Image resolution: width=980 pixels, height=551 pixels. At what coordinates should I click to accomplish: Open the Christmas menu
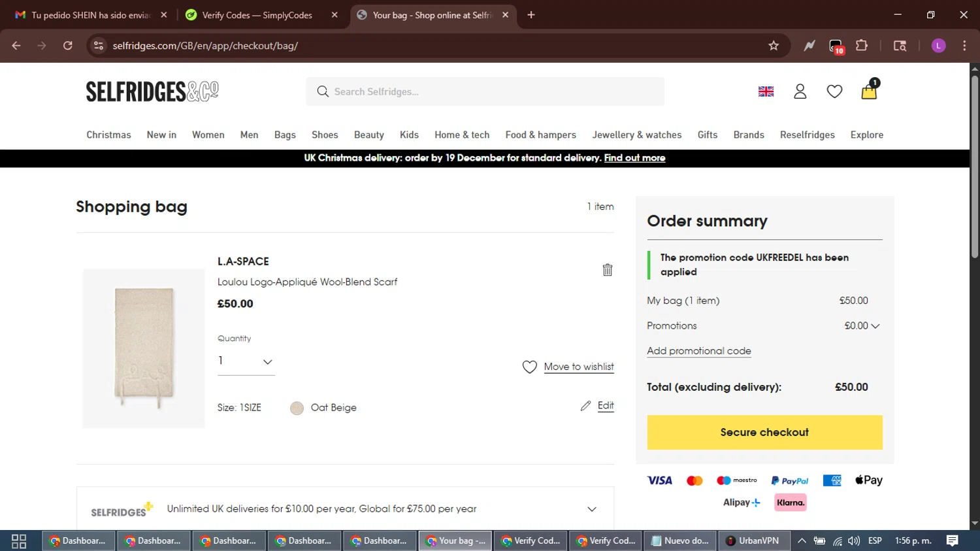[108, 135]
